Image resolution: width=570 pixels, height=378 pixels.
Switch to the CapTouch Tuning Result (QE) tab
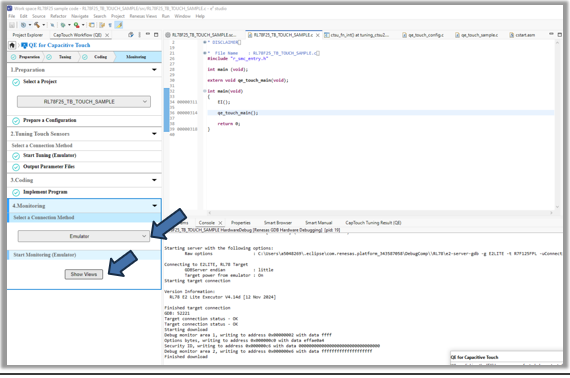(373, 223)
